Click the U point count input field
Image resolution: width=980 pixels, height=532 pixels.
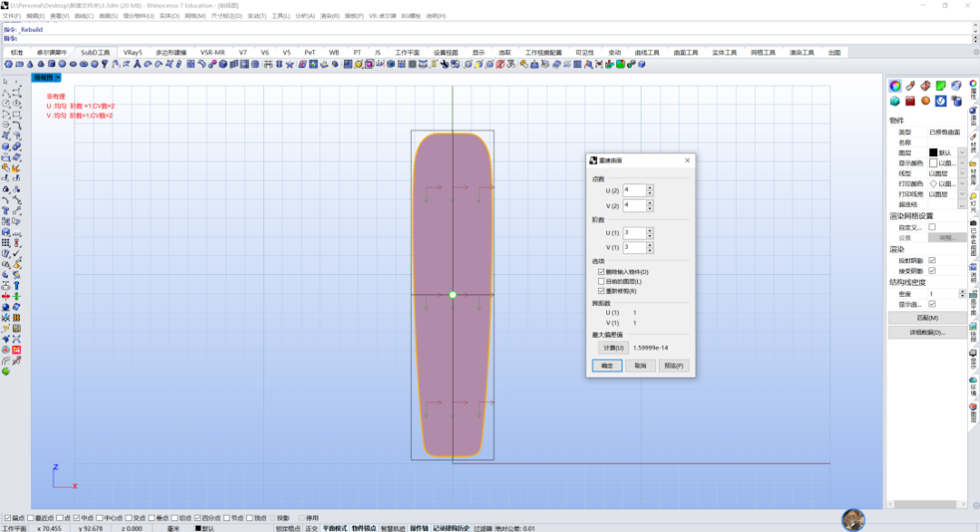click(634, 190)
